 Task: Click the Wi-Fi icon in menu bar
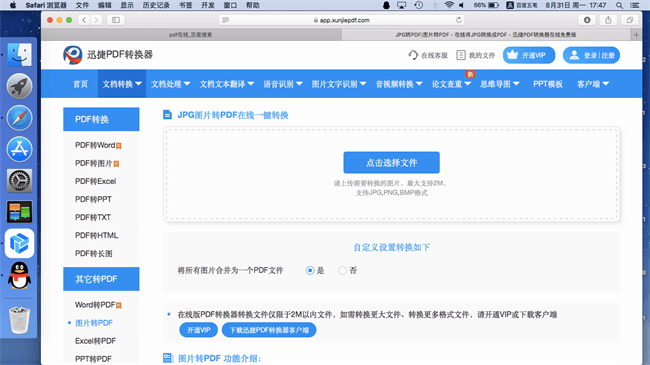449,5
